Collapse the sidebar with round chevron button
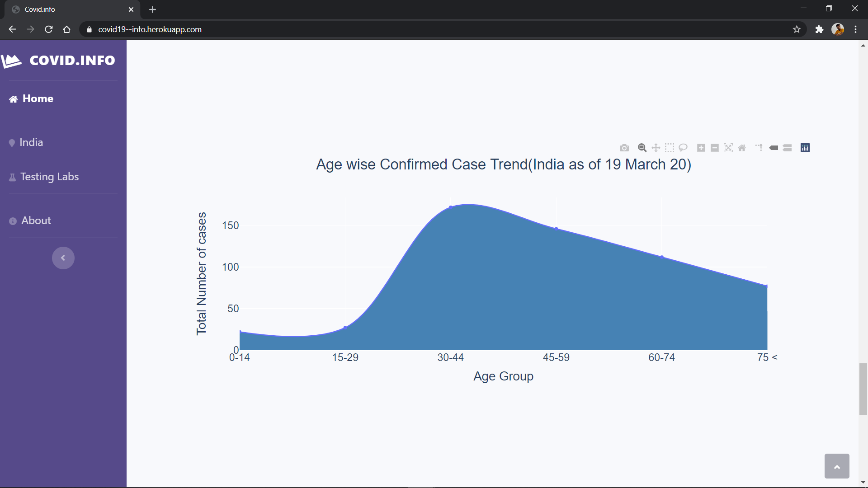Image resolution: width=868 pixels, height=488 pixels. tap(63, 258)
